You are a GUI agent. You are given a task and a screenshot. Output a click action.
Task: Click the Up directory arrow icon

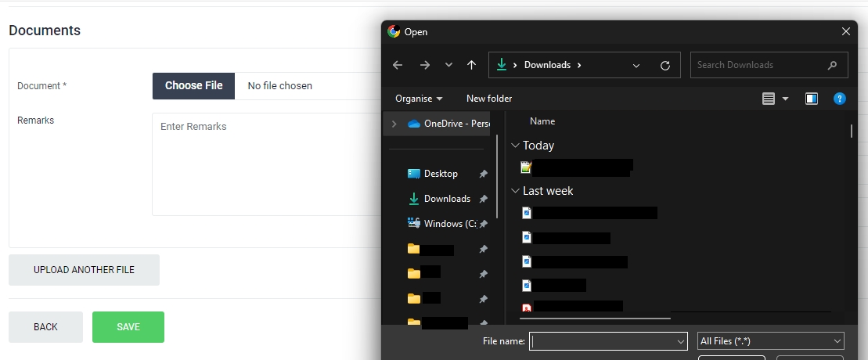471,65
